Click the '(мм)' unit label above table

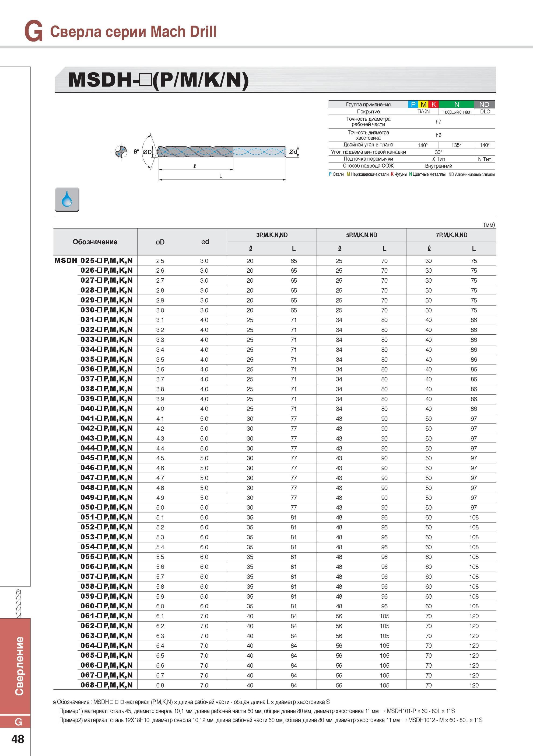click(x=489, y=225)
